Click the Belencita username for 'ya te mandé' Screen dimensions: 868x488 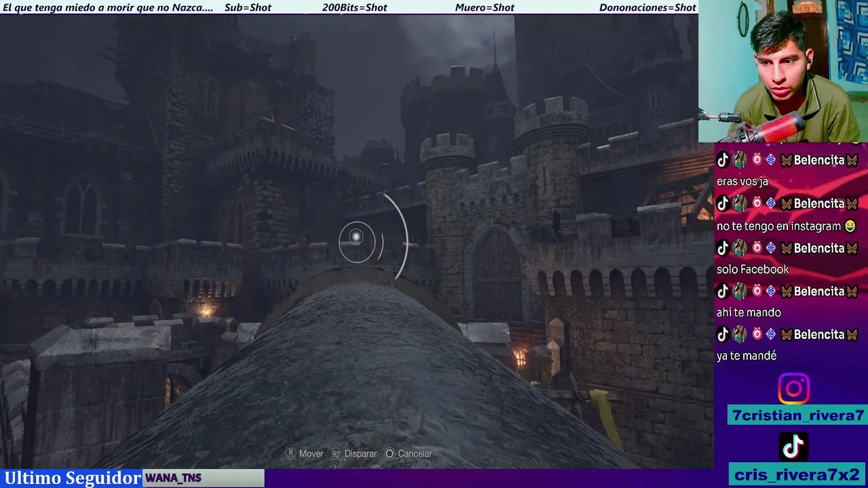click(x=819, y=334)
